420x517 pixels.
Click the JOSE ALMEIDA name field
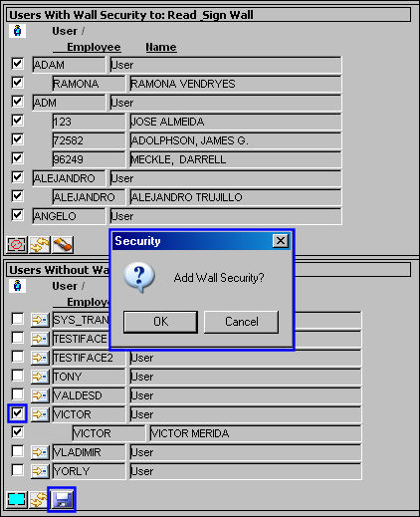point(235,122)
